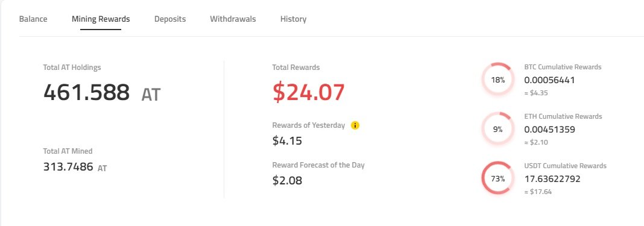The height and width of the screenshot is (226, 644).
Task: Go to the Withdrawals tab
Action: [233, 19]
